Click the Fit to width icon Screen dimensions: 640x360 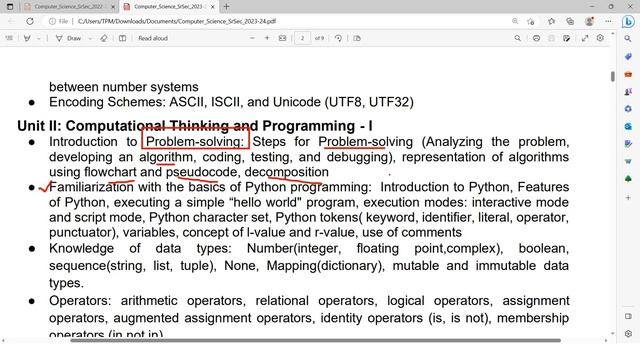pyautogui.click(x=282, y=38)
